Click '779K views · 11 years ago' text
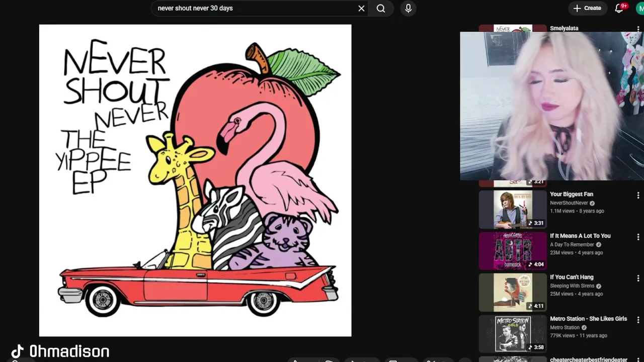Screen dimensions: 644x362 pyautogui.click(x=579, y=336)
